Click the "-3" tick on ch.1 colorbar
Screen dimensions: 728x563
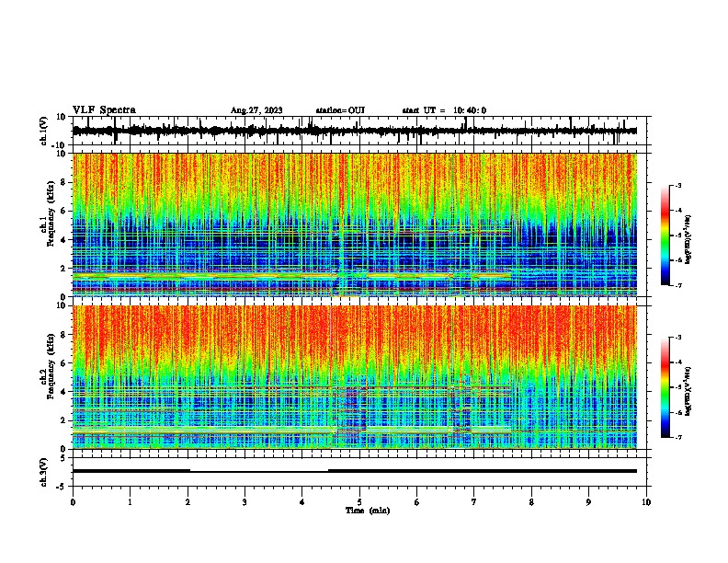click(677, 185)
